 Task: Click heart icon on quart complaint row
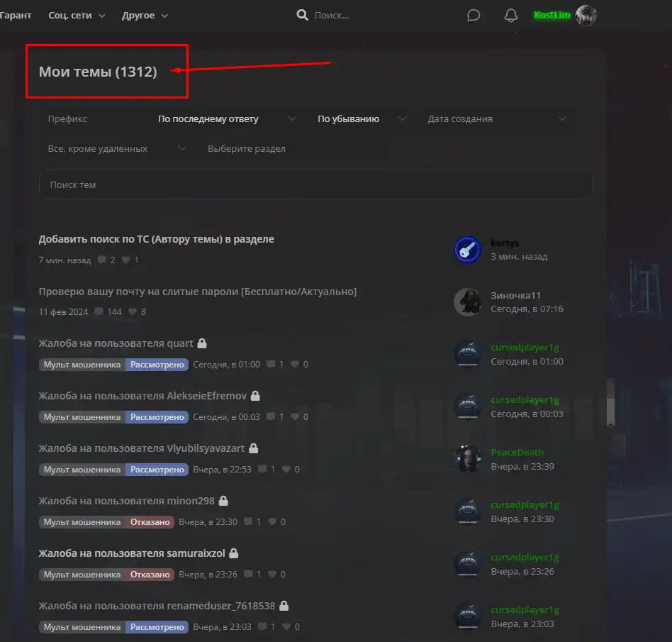tap(295, 364)
